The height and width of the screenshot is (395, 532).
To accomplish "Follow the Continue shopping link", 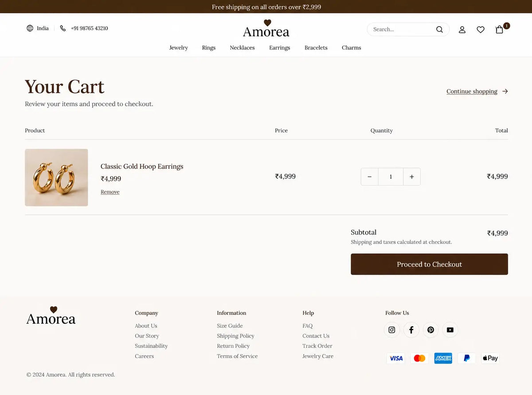I will tap(472, 91).
